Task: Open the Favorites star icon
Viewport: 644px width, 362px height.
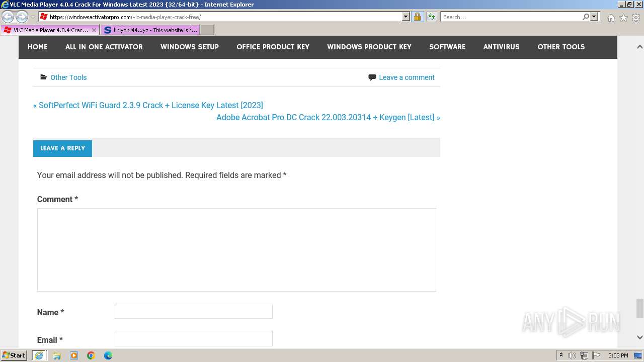Action: [623, 18]
